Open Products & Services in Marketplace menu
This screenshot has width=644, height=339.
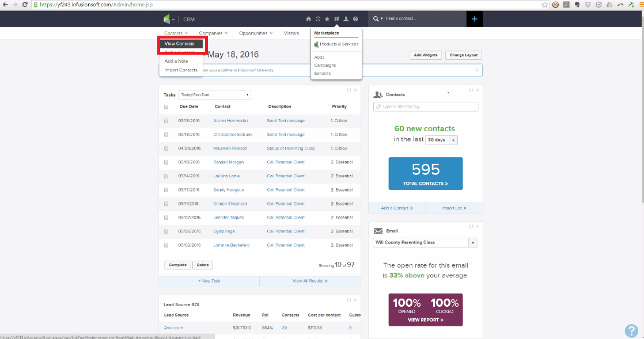click(x=336, y=44)
